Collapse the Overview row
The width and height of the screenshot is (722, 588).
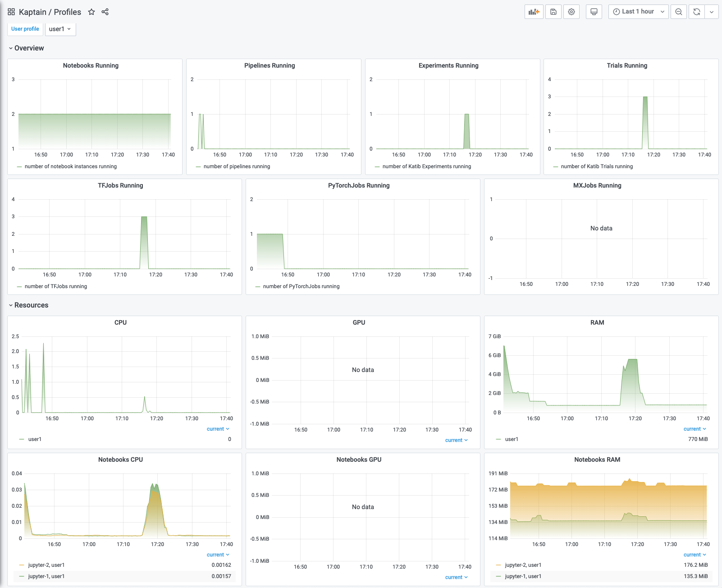click(x=27, y=48)
